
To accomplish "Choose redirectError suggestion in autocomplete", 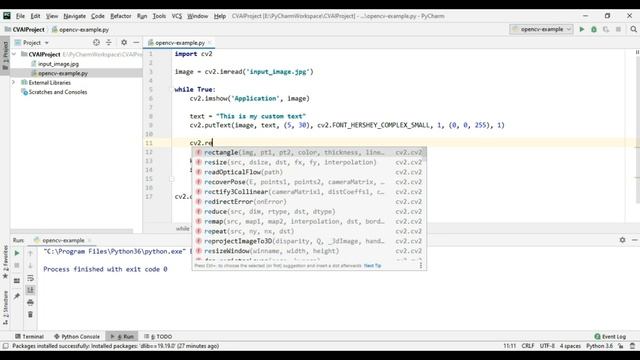I will (309, 202).
